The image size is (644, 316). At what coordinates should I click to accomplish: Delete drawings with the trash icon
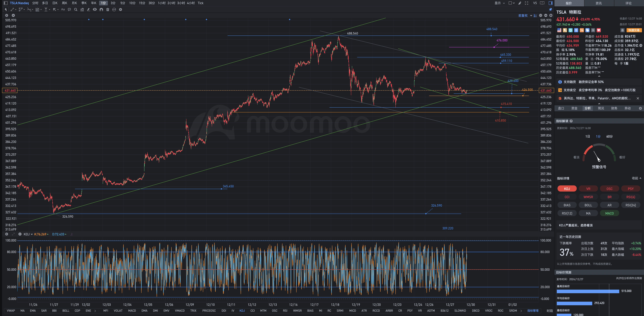(108, 9)
